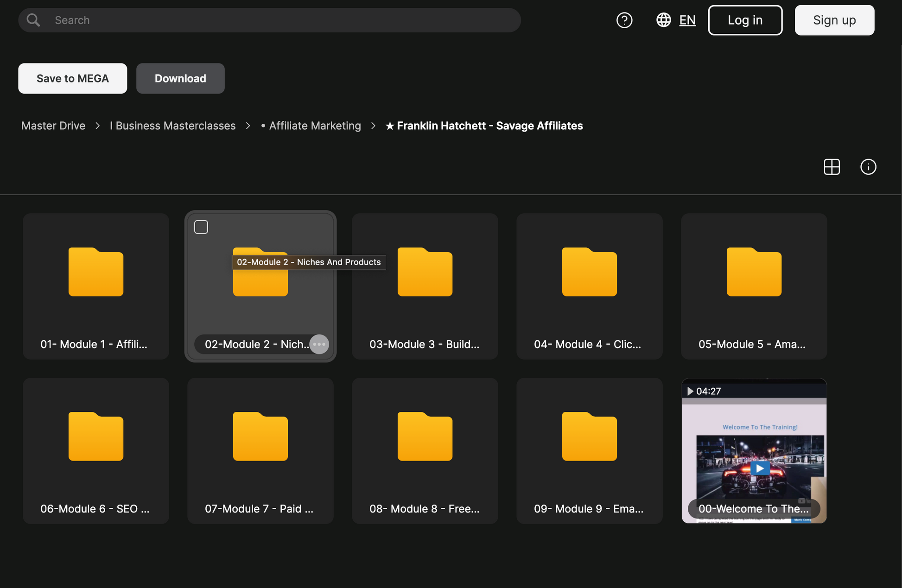
Task: Open the 06-Module 6 SEO folder icon
Action: point(96,436)
